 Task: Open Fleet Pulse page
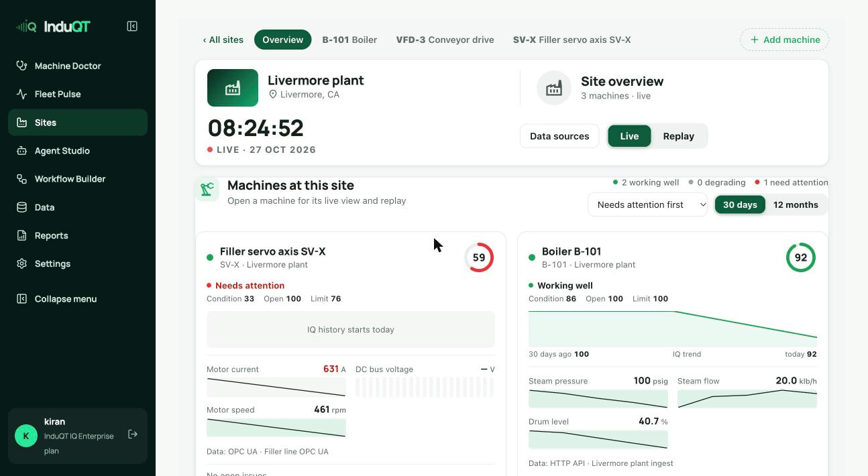tap(78, 94)
